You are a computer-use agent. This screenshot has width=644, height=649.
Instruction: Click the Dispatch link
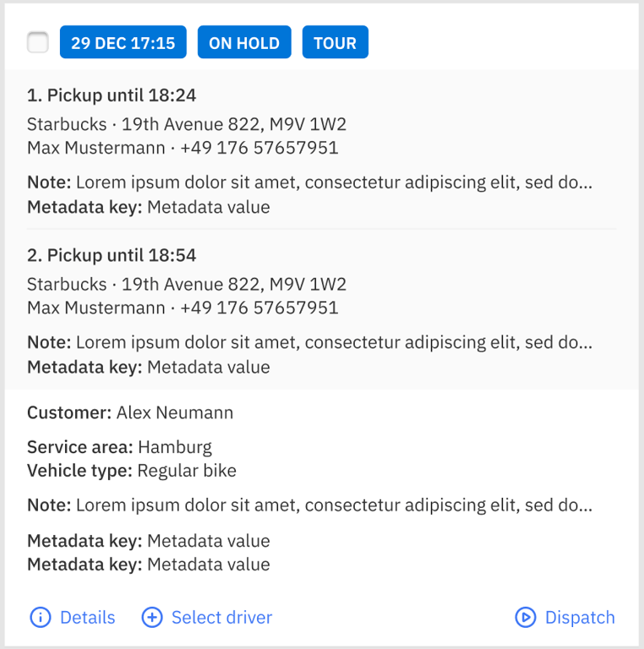click(x=580, y=617)
